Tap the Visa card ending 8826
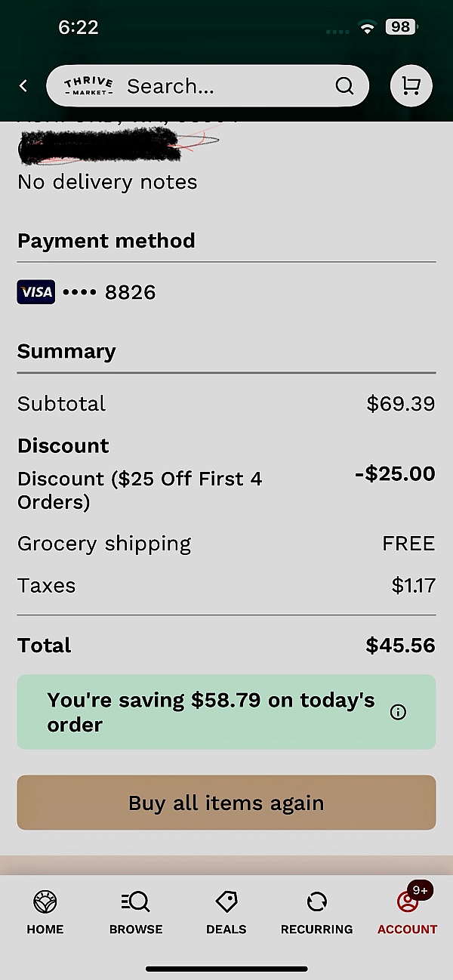453x980 pixels. point(86,292)
